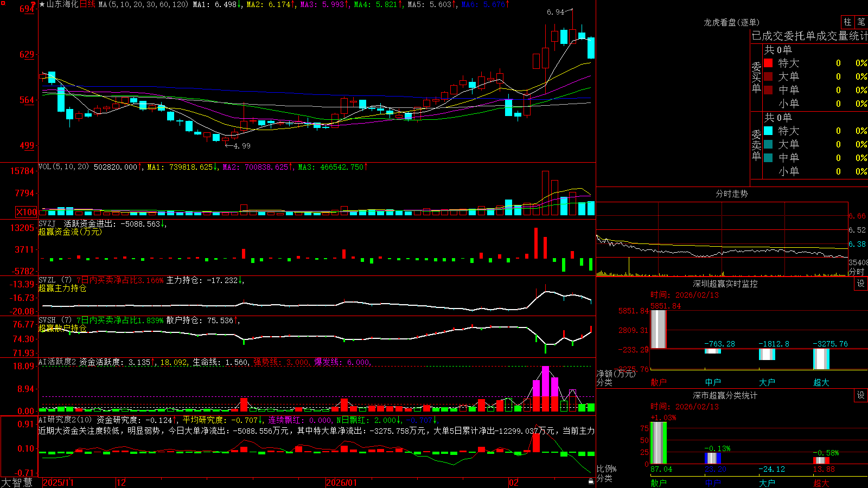Switch to 笔 tick view
868x488 pixels.
(861, 22)
